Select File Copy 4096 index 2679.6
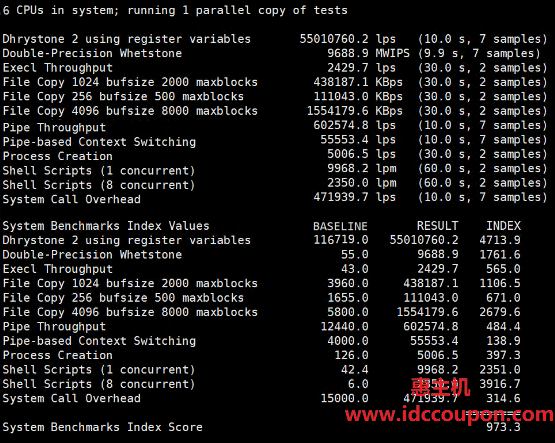This screenshot has width=555, height=443. (500, 312)
